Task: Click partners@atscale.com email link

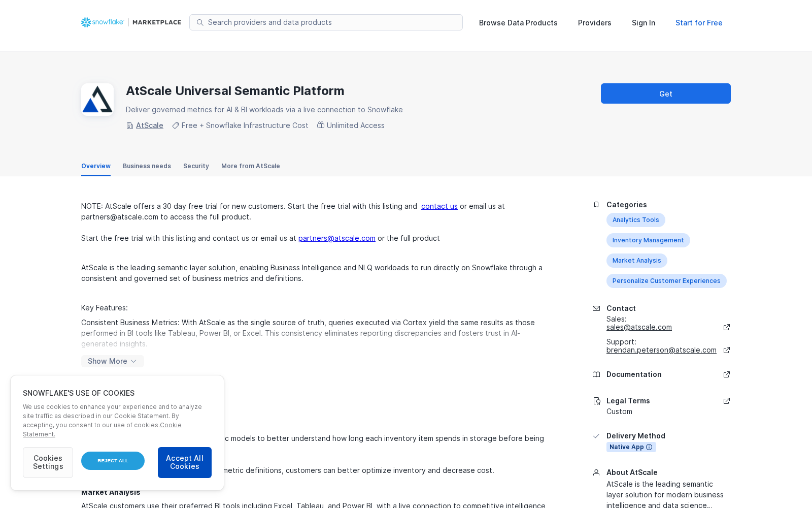Action: pyautogui.click(x=337, y=238)
